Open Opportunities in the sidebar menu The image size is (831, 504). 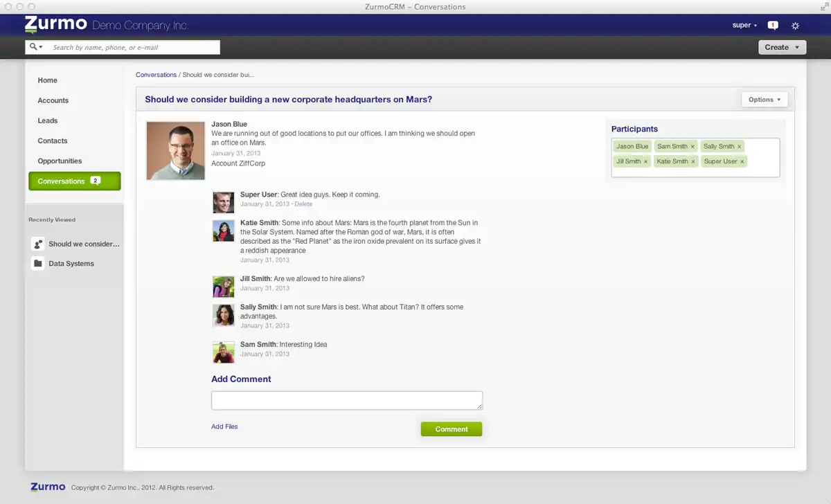tap(60, 161)
